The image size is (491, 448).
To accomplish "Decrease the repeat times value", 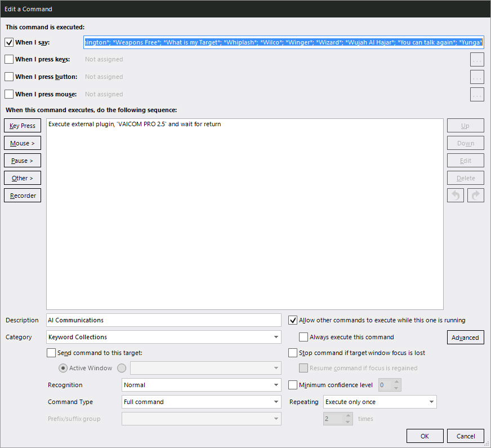I will [348, 422].
